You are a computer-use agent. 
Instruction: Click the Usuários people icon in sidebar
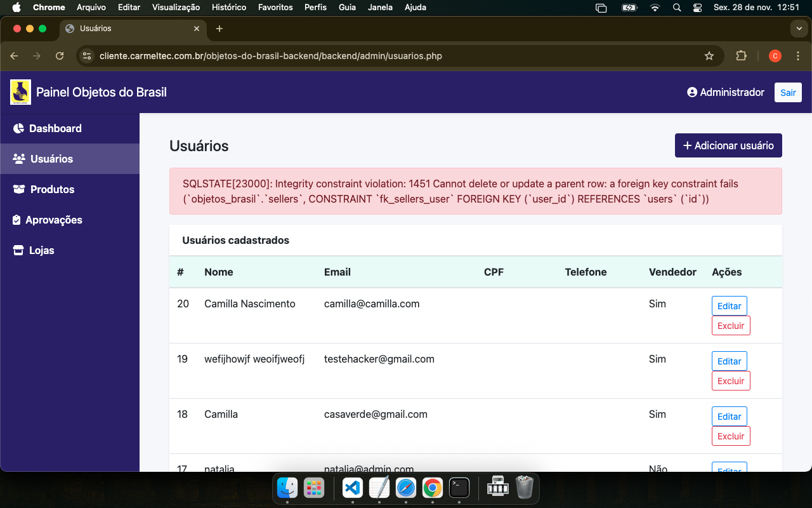(19, 159)
